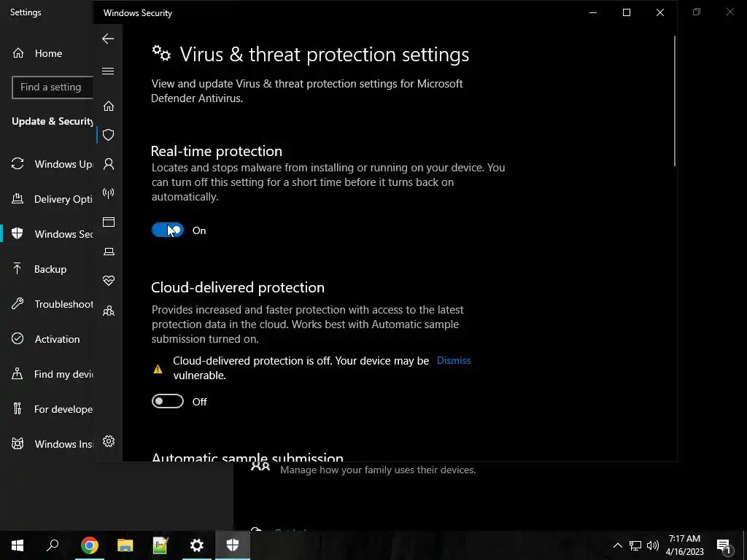
Task: Open App & browser control icon
Action: [109, 222]
